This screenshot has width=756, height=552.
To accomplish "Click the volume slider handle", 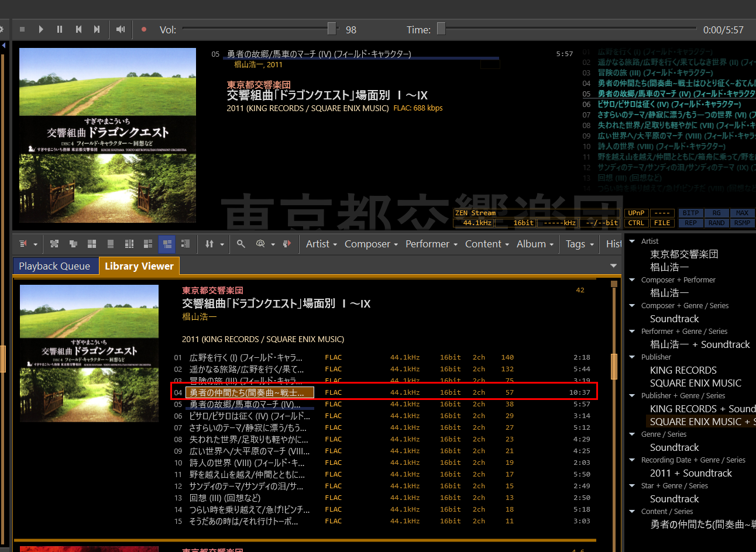I will tap(332, 29).
